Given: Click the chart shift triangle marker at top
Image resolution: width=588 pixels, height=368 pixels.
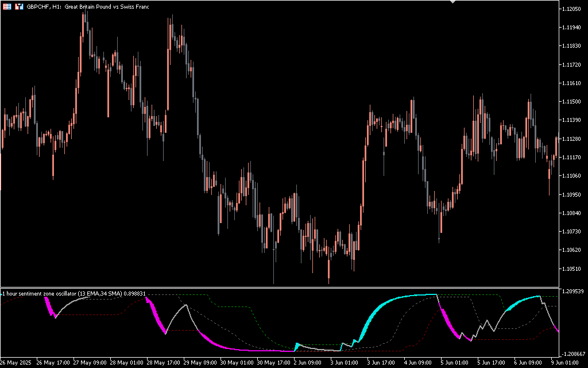Looking at the screenshot, I should point(452,2).
